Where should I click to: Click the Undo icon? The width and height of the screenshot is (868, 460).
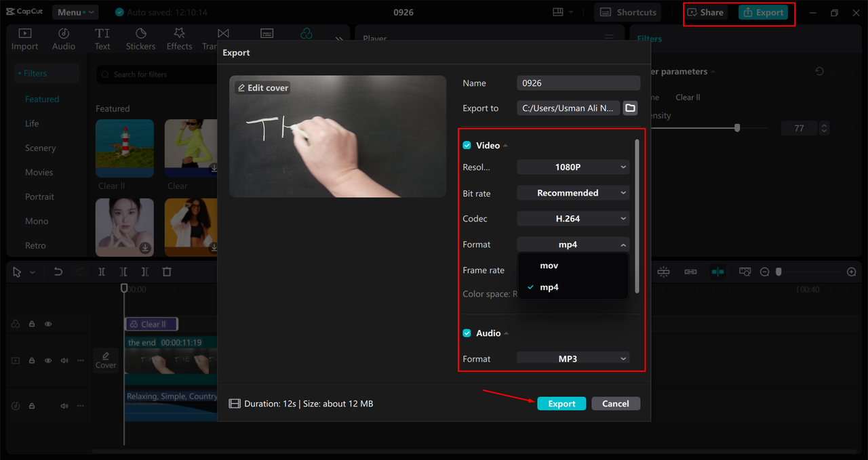click(58, 272)
